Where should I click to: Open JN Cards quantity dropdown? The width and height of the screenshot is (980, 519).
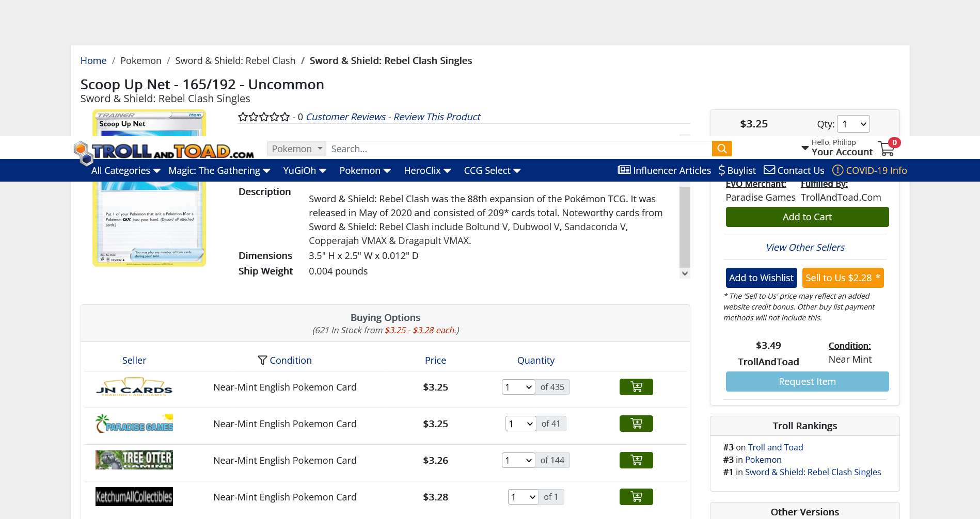[x=518, y=387]
